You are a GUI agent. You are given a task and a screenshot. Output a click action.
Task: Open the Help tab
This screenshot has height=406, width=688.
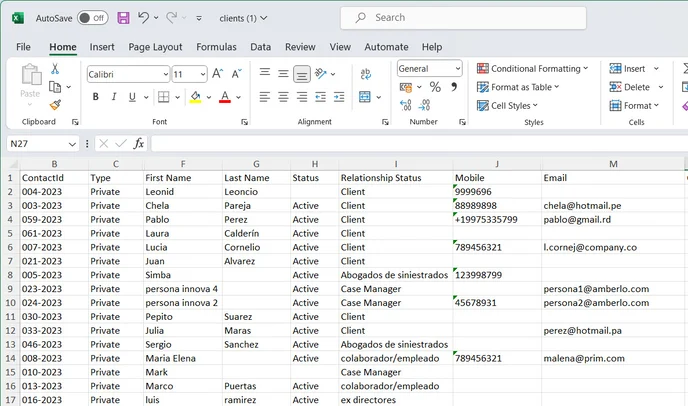tap(432, 47)
